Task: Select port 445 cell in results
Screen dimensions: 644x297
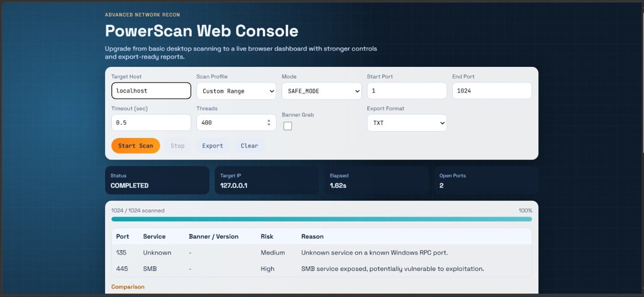Action: tap(122, 269)
